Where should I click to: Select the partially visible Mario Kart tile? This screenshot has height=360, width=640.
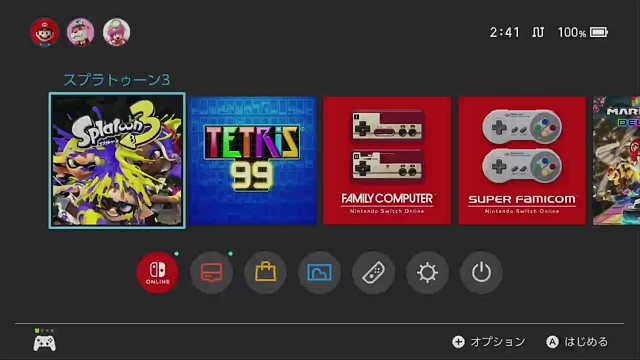pyautogui.click(x=616, y=160)
